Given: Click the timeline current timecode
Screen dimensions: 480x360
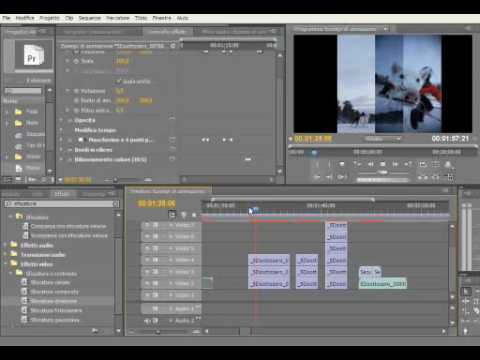Looking at the screenshot, I should pyautogui.click(x=156, y=203).
